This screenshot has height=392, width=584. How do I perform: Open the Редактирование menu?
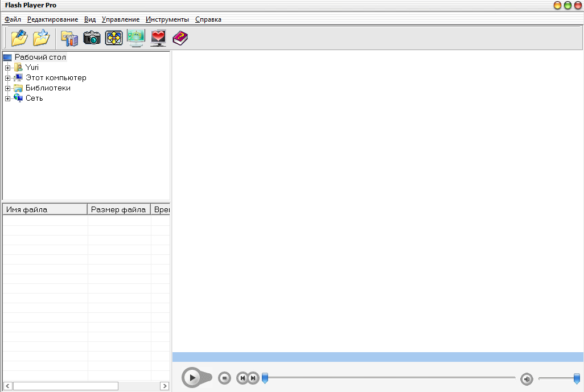coord(52,19)
